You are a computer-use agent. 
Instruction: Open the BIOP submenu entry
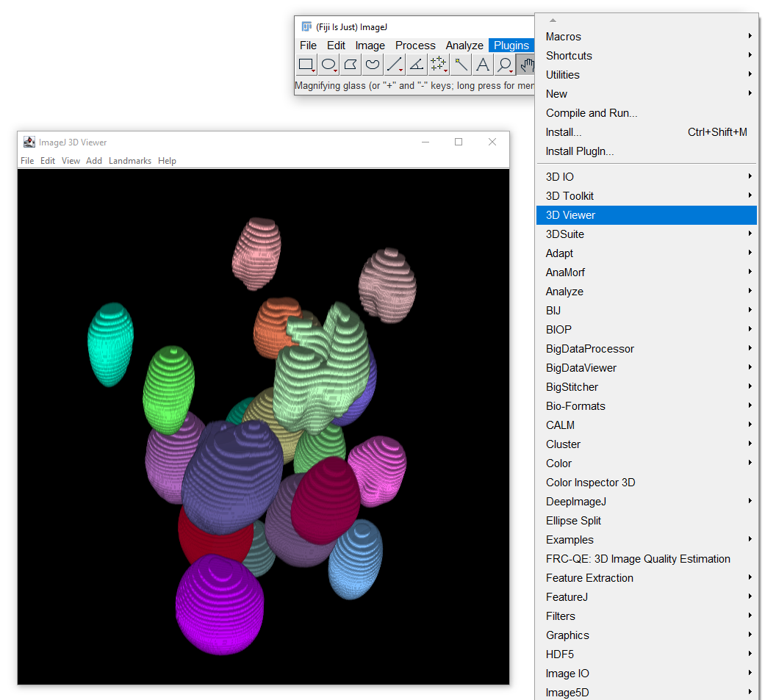647,330
